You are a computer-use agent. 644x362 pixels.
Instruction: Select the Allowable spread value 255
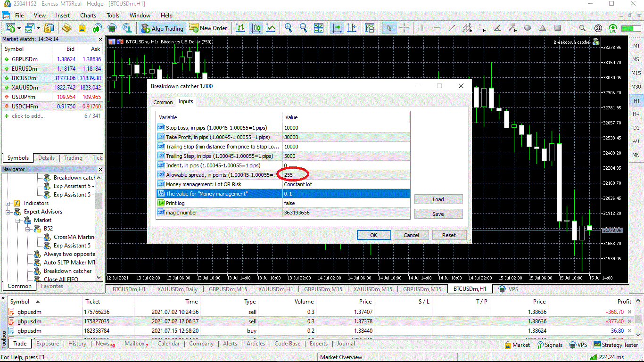(x=346, y=175)
